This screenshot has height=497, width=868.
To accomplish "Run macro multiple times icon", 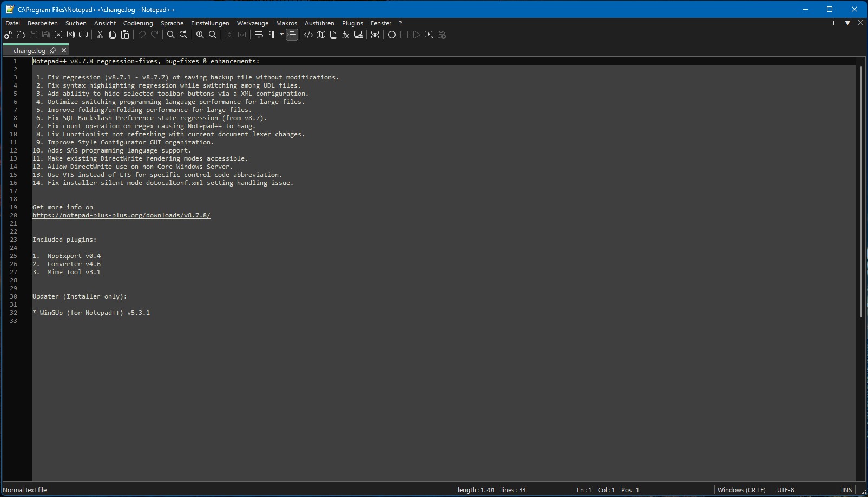I will pyautogui.click(x=429, y=35).
